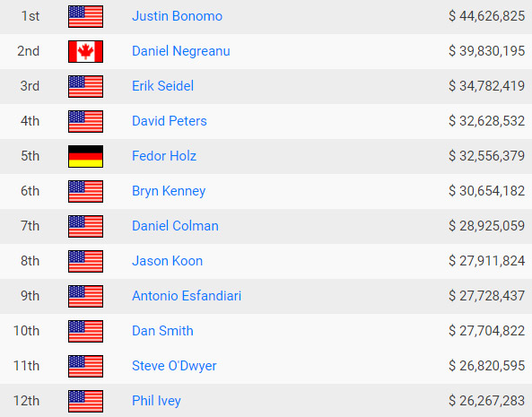Click the US flag next to Justin Bonomo
The width and height of the screenshot is (532, 417).
pos(85,17)
